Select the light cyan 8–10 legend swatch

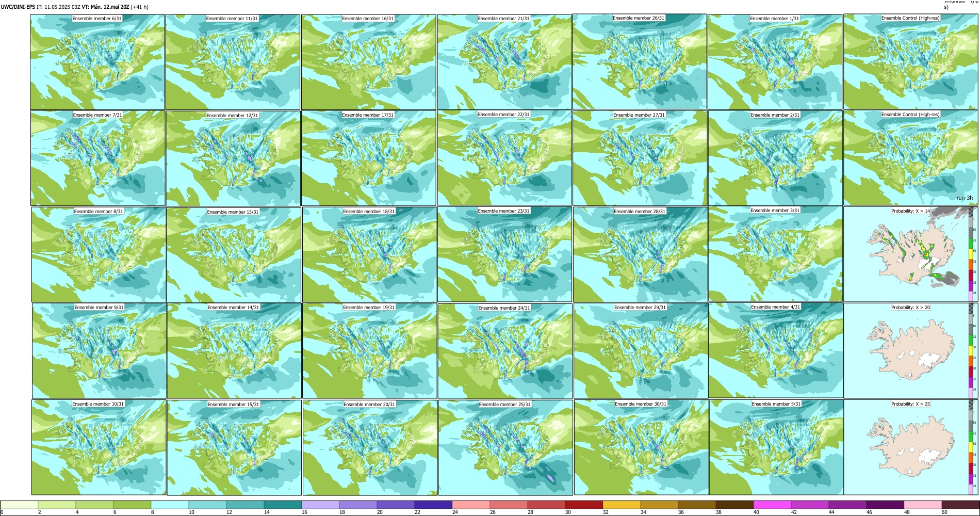coord(170,505)
